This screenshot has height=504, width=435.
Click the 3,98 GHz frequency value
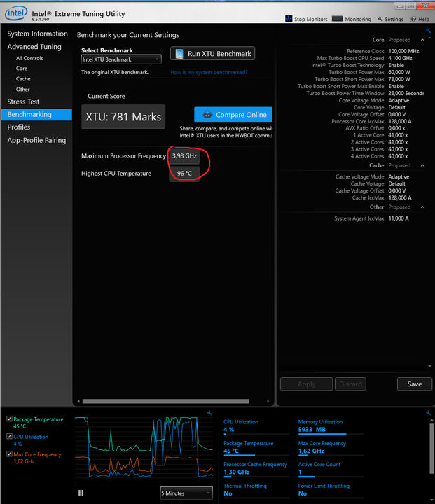[x=184, y=156]
